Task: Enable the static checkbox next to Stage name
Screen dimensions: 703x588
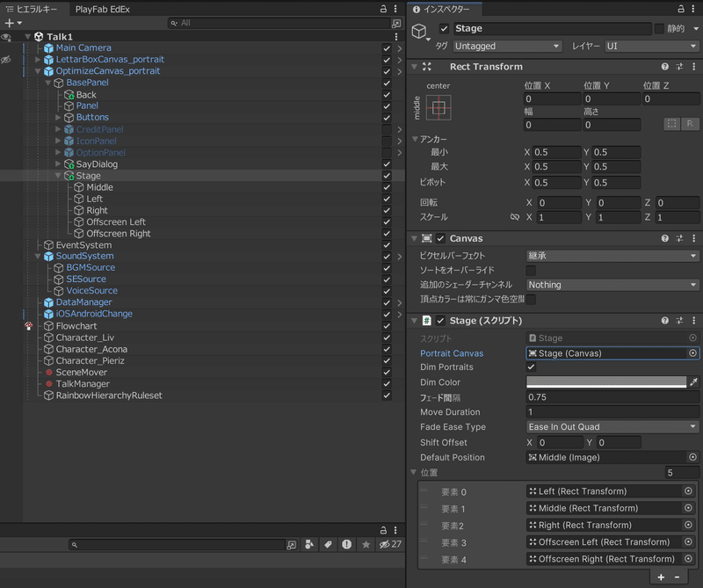Action: click(659, 29)
